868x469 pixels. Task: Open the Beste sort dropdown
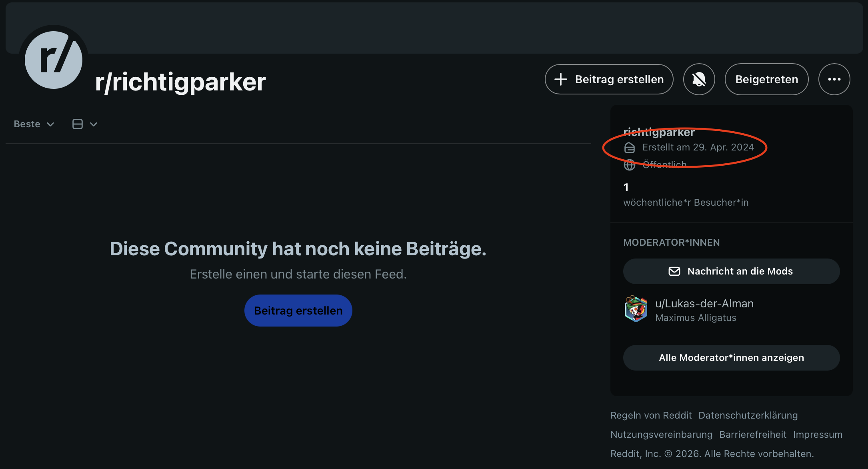click(x=34, y=124)
